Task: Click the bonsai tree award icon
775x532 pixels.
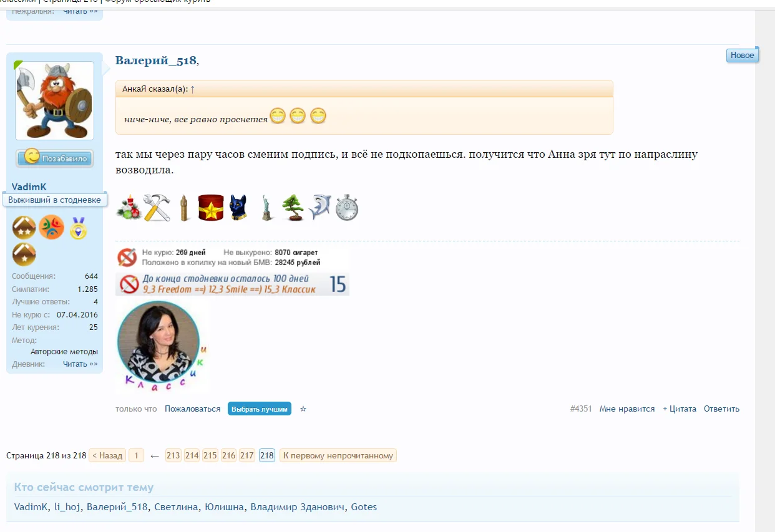Action: (293, 208)
